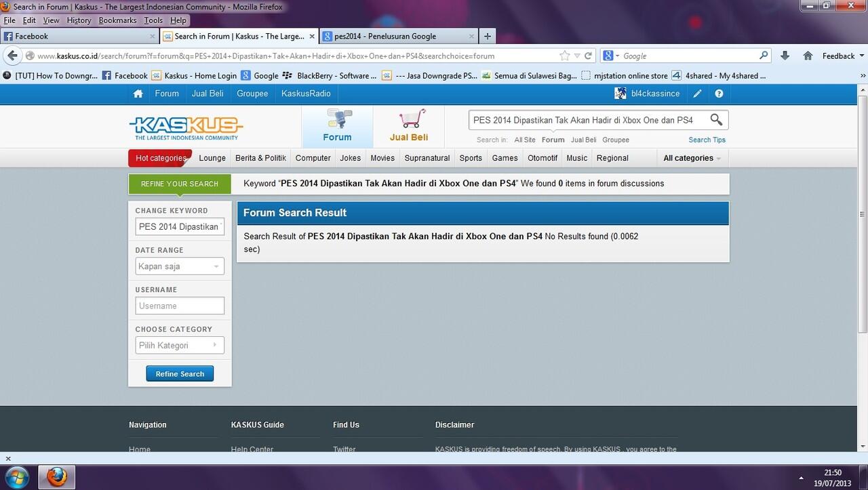The image size is (868, 490).
Task: Click the Kaskus logo
Action: click(x=186, y=127)
